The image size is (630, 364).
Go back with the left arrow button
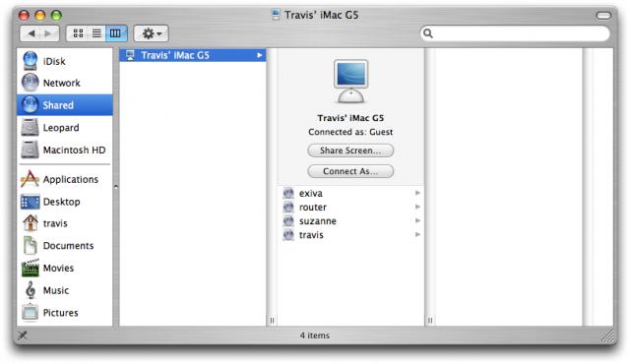(31, 33)
